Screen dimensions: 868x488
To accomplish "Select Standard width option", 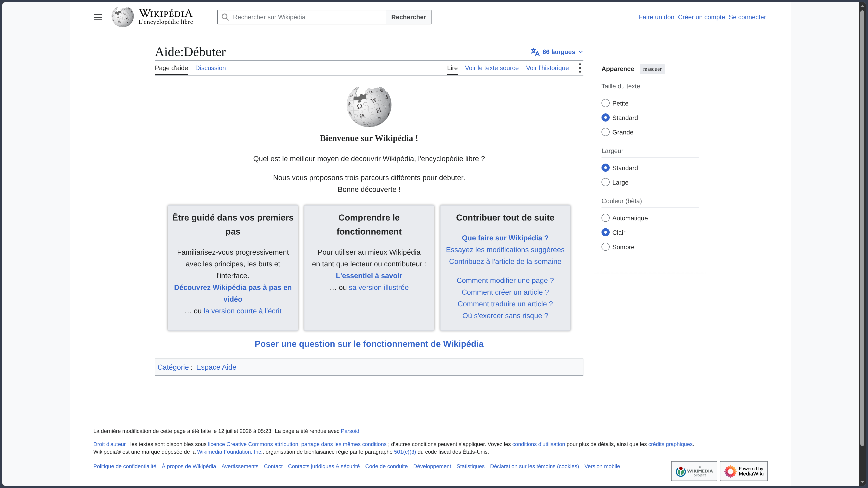I will 605,168.
